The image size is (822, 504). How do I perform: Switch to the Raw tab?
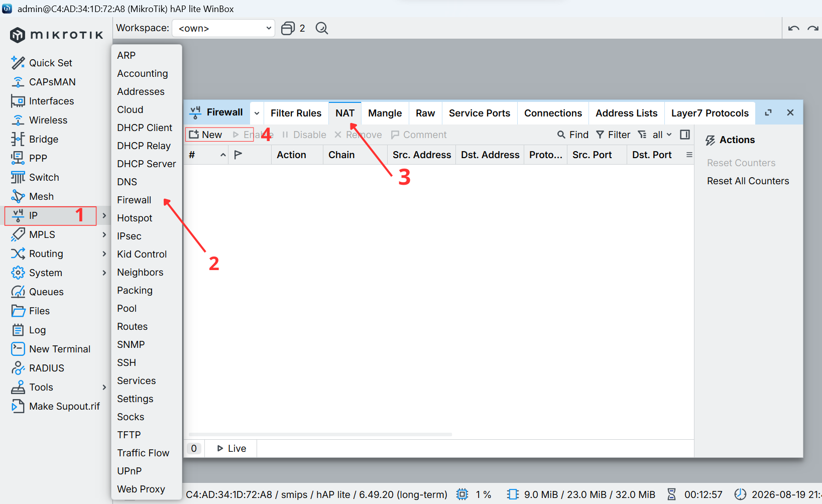425,113
